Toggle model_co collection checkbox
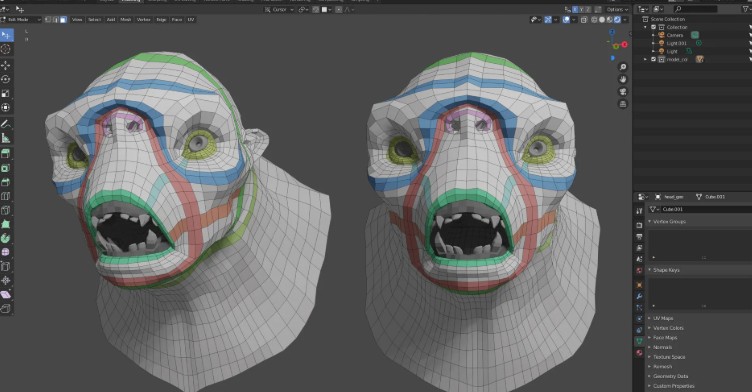This screenshot has height=392, width=752. coord(653,59)
